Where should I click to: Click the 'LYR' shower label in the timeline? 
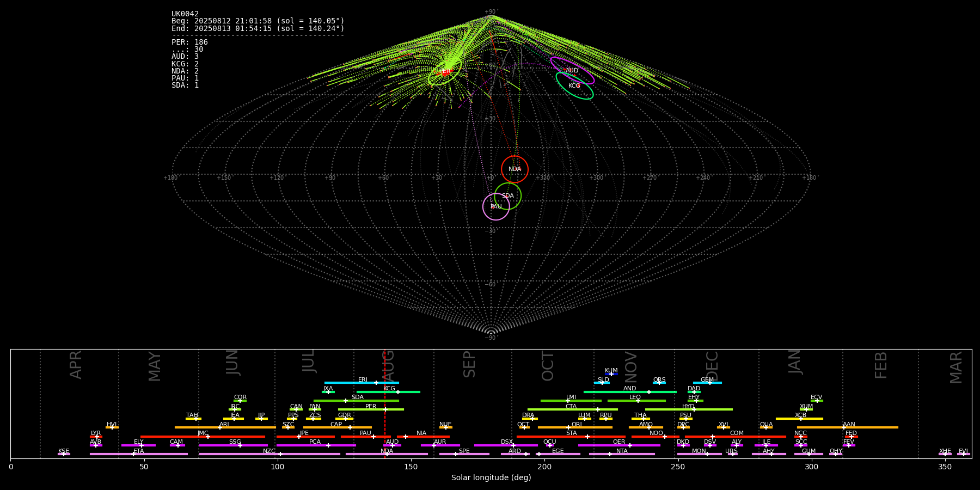[96, 433]
